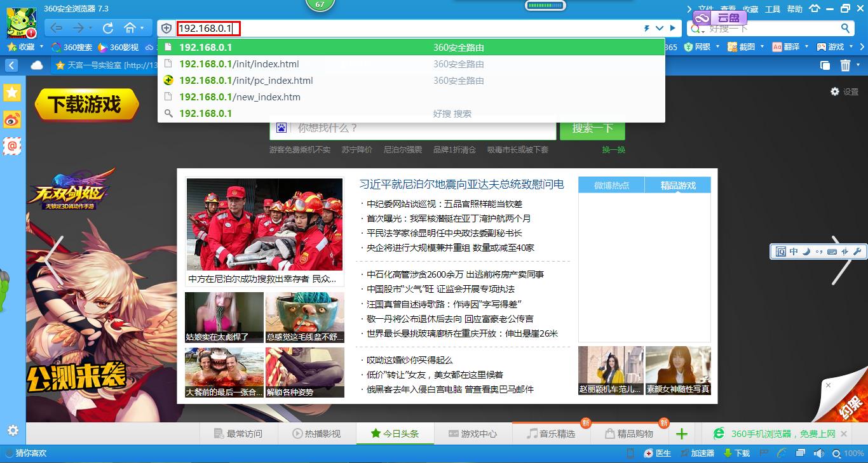This screenshot has height=463, width=868.
Task: Open the sidebar favorites star icon
Action: [x=12, y=93]
